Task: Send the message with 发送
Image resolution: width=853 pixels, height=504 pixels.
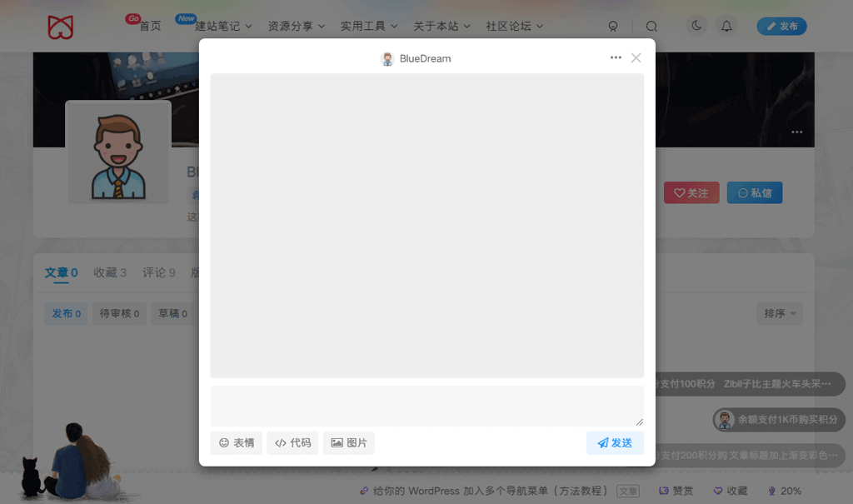Action: 615,443
